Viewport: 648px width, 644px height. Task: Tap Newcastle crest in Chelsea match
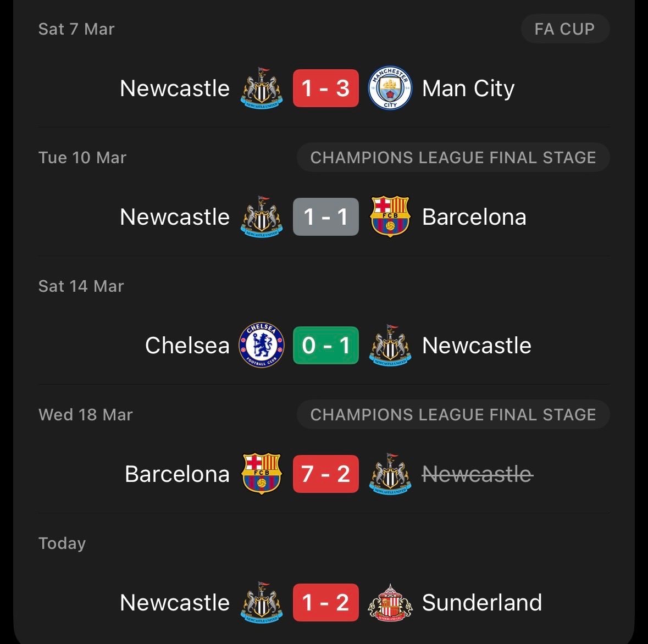390,345
